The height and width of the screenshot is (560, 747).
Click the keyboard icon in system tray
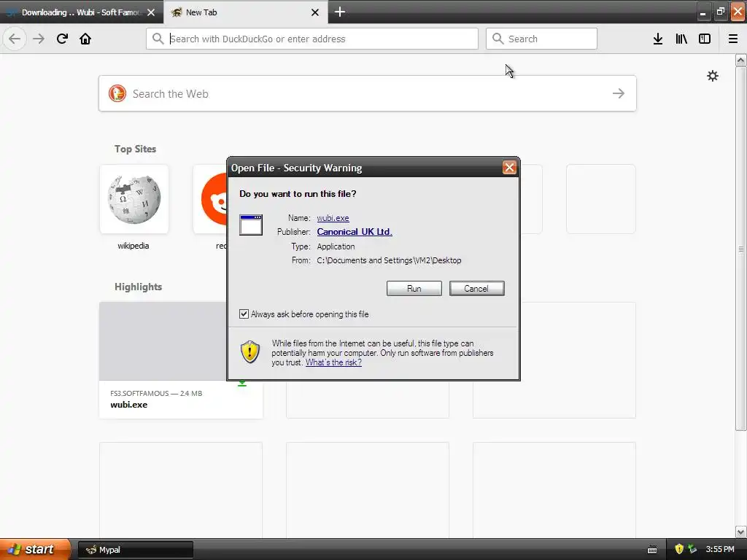click(652, 550)
